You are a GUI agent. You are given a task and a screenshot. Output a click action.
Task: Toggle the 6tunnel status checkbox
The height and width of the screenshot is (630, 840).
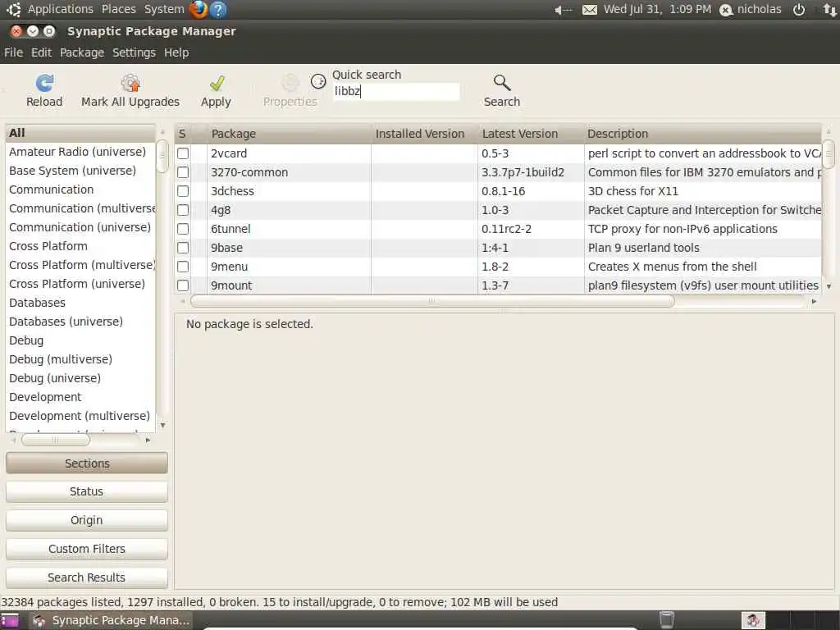pos(183,229)
